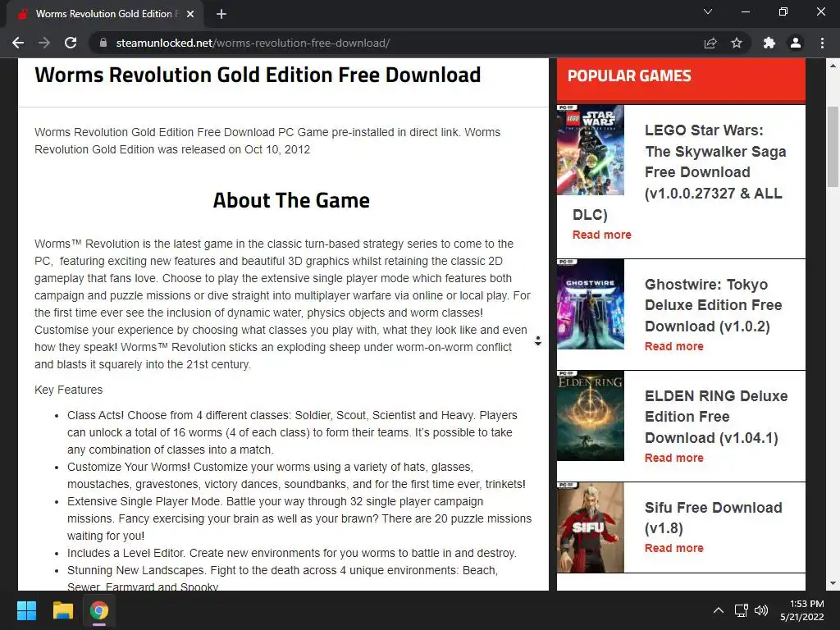Click the Key Features text
The image size is (840, 630).
pos(69,390)
